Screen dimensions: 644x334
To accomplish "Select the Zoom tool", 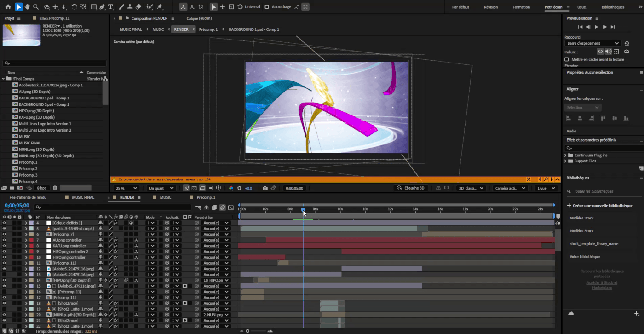I will [35, 6].
